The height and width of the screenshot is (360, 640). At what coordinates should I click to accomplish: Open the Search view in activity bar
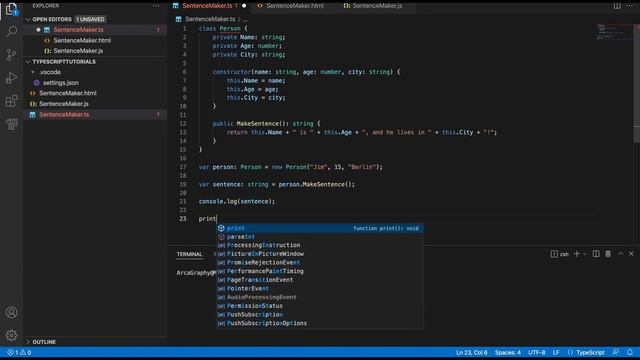[11, 31]
